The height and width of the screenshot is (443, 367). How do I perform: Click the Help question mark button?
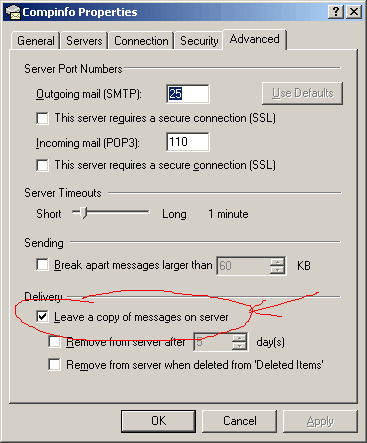tap(336, 12)
